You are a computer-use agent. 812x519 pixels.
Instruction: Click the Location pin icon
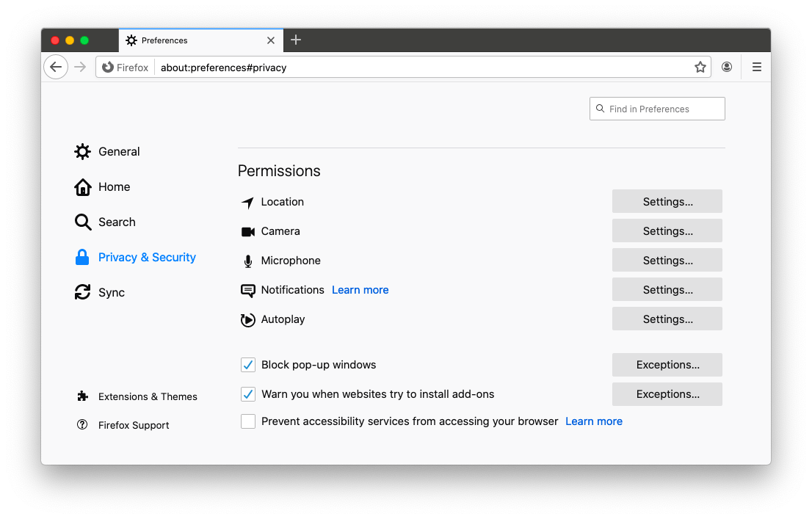247,201
